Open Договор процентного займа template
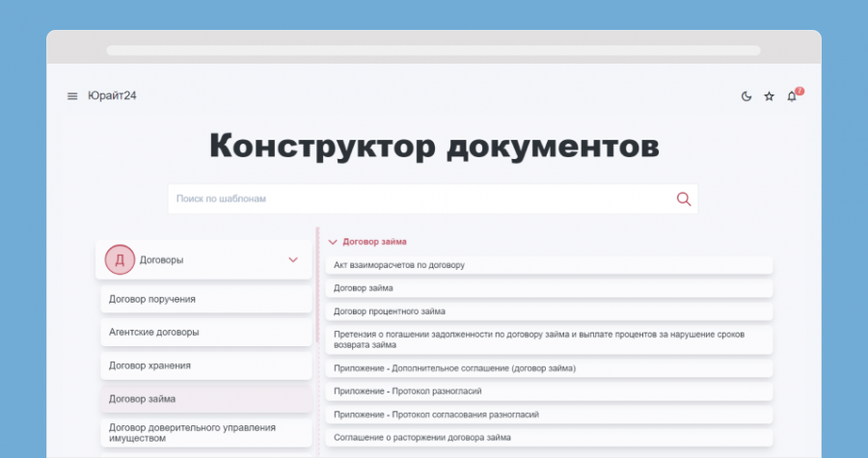 tap(549, 311)
